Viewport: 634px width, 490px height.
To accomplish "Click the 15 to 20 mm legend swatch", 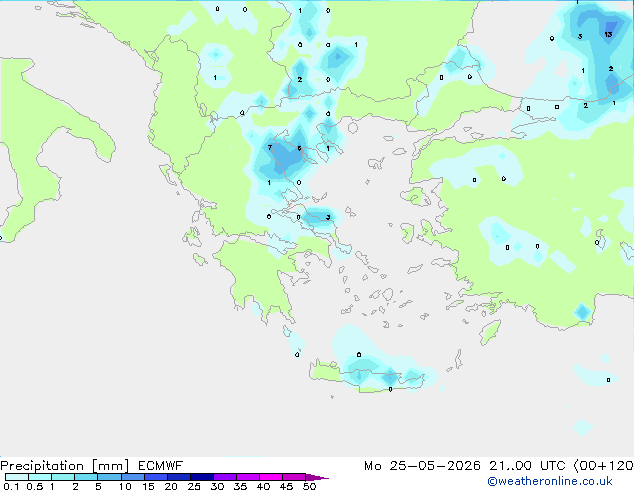I will [155, 477].
